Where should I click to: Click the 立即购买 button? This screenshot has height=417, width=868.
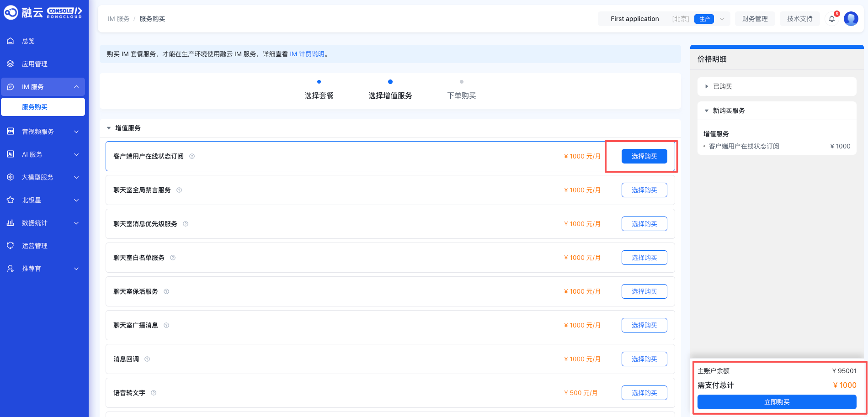click(777, 402)
